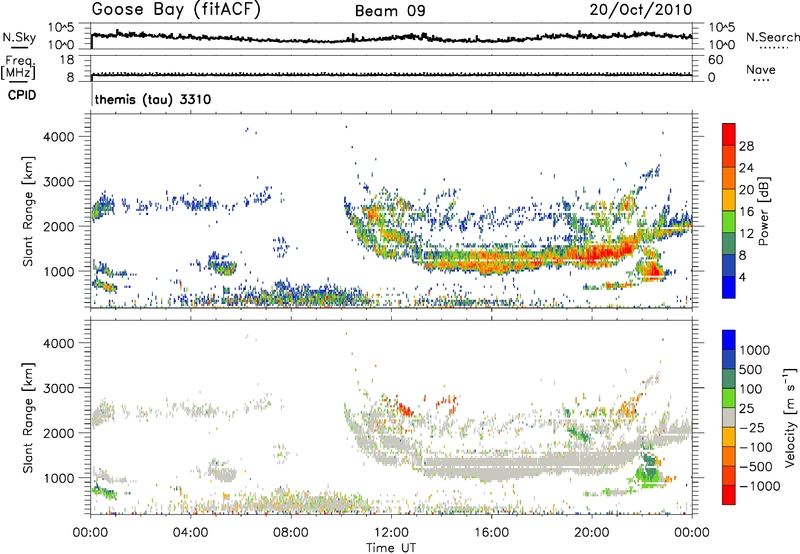Click the Nave dotted line legend sample

(x=761, y=81)
